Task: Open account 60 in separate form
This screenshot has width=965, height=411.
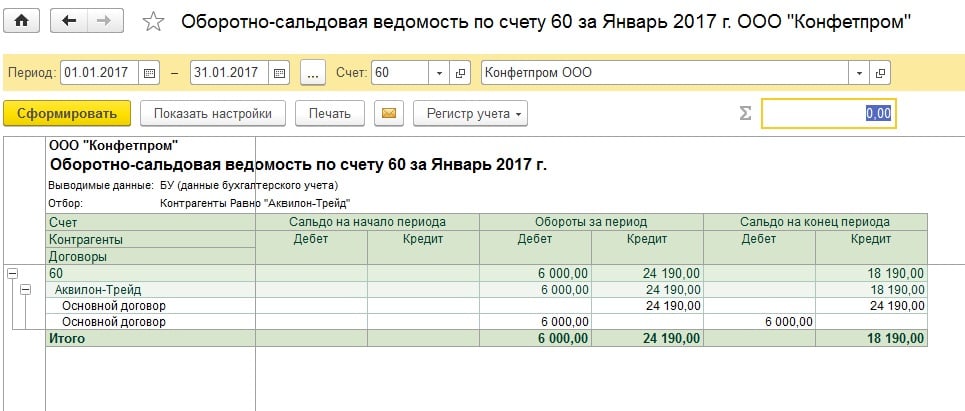Action: click(460, 73)
